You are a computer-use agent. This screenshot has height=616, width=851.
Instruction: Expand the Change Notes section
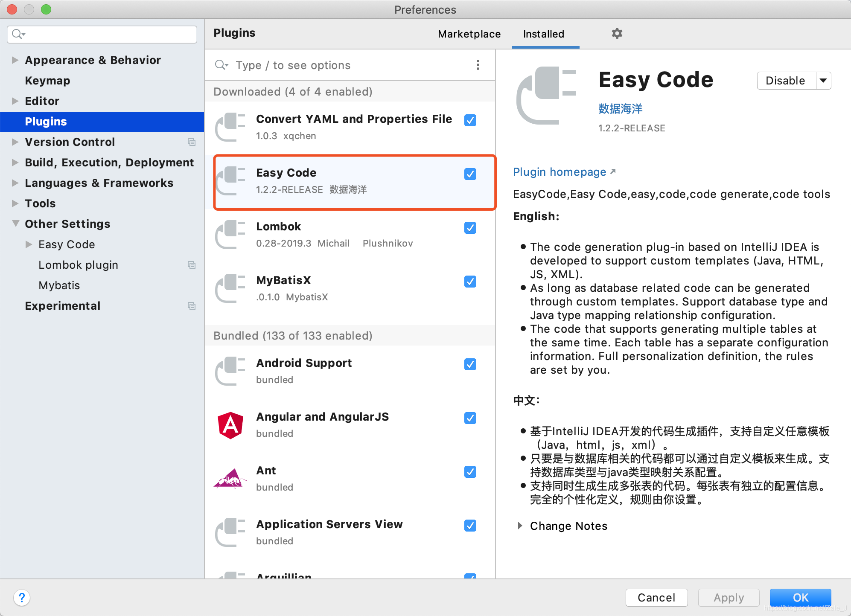click(x=520, y=526)
